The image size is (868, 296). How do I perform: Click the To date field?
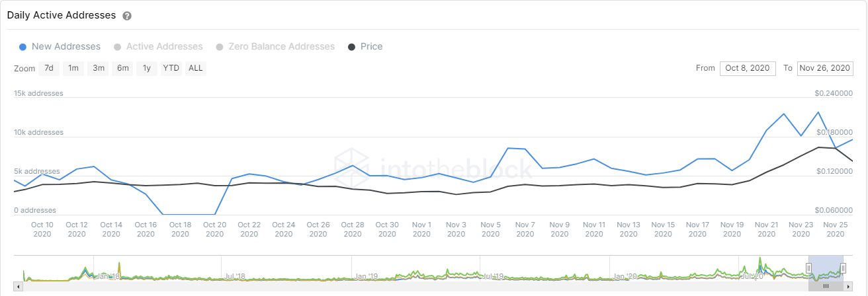tap(824, 68)
